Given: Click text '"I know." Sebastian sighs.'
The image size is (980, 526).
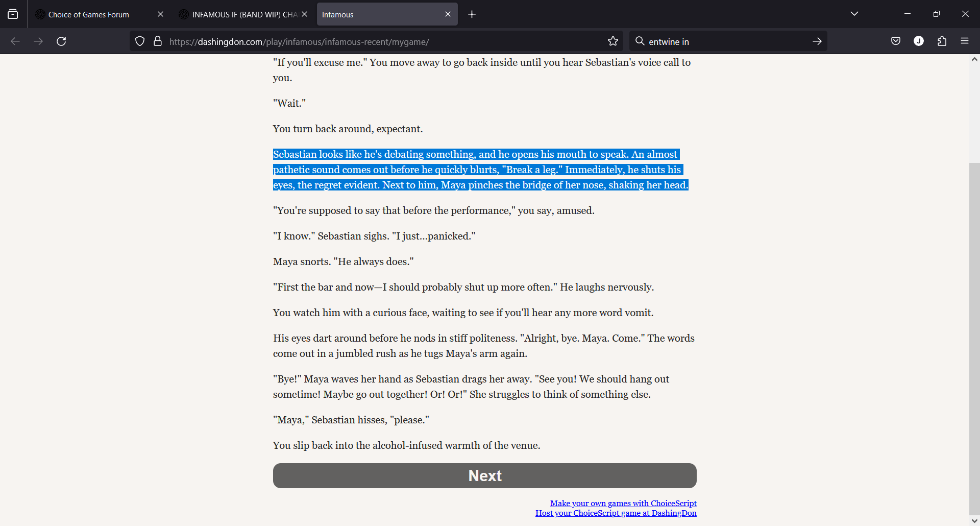Looking at the screenshot, I should [x=331, y=236].
